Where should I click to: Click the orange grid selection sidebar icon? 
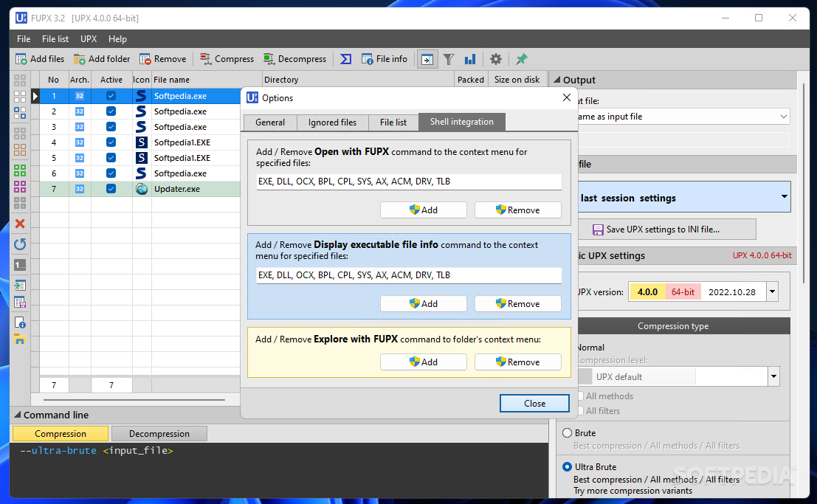point(20,150)
